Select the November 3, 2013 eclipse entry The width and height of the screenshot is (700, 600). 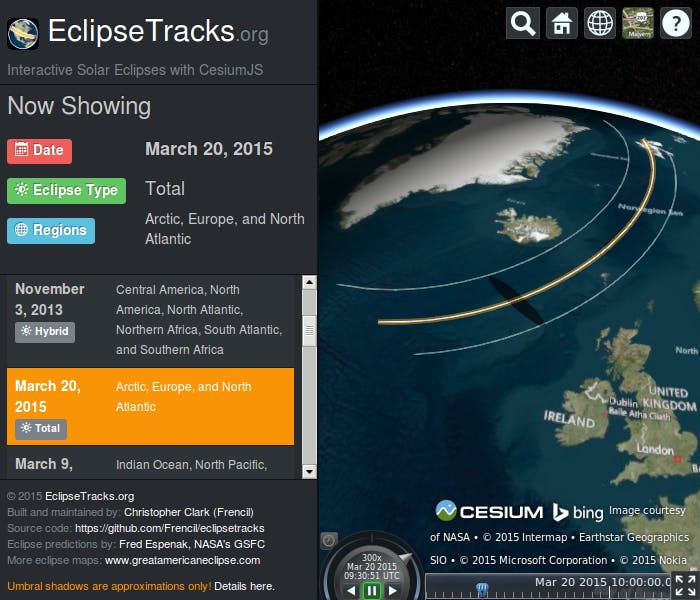150,321
